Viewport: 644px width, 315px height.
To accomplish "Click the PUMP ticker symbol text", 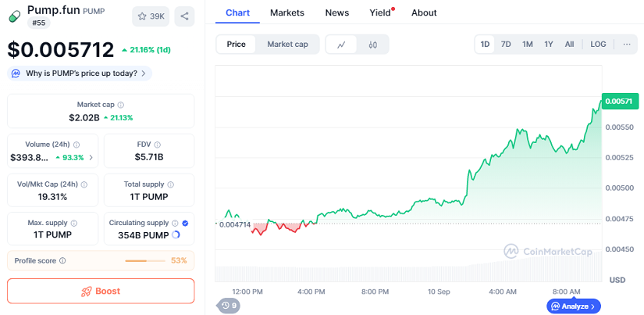I will point(94,11).
